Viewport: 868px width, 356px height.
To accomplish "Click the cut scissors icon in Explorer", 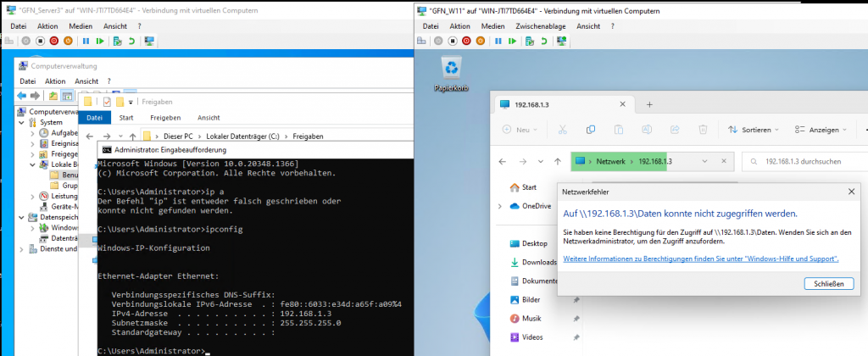I will [560, 130].
